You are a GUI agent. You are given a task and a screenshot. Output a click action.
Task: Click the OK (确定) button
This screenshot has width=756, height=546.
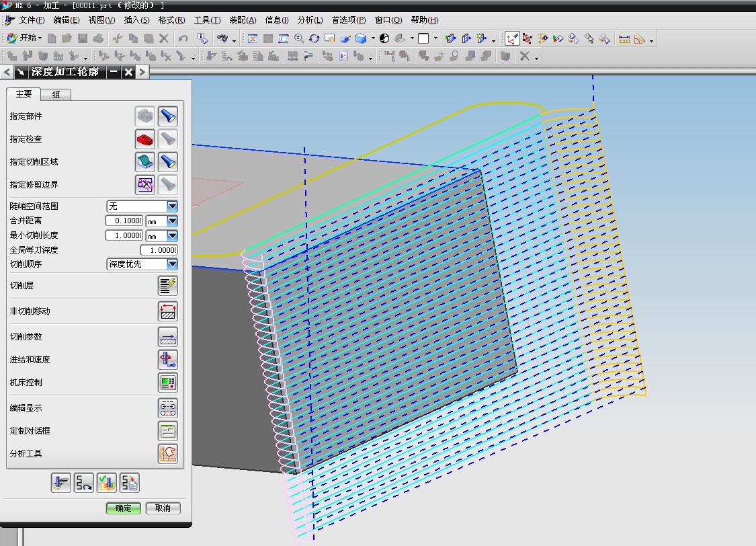[124, 508]
